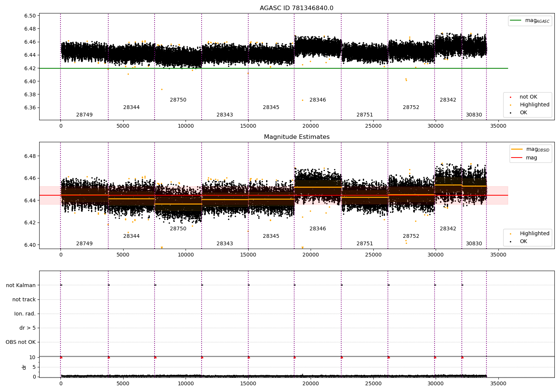Click green line swatch in the mag AGASC legend

pyautogui.click(x=516, y=21)
